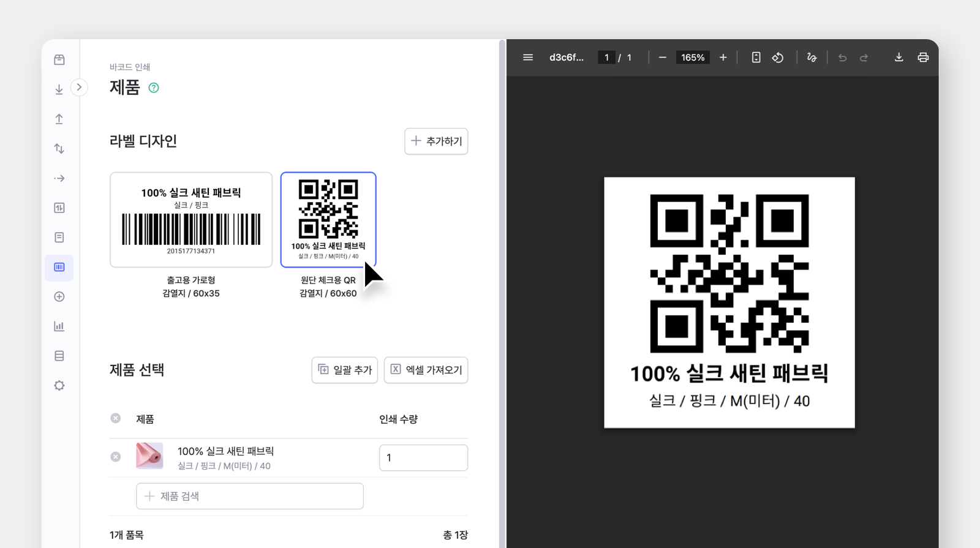Select the highlighted barcode print sidebar icon
This screenshot has height=548, width=980.
(x=59, y=267)
